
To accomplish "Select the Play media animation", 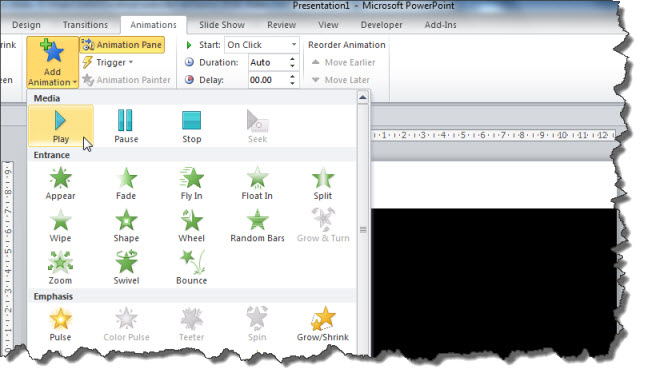I will pyautogui.click(x=61, y=126).
